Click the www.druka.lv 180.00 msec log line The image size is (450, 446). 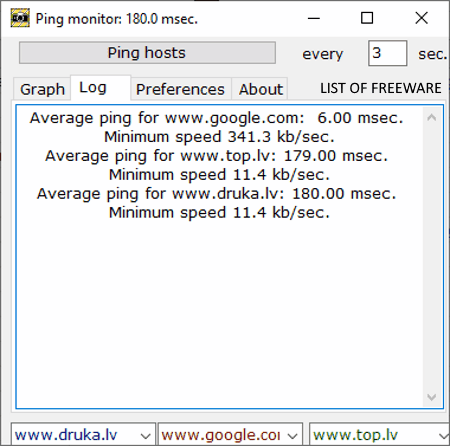click(217, 194)
